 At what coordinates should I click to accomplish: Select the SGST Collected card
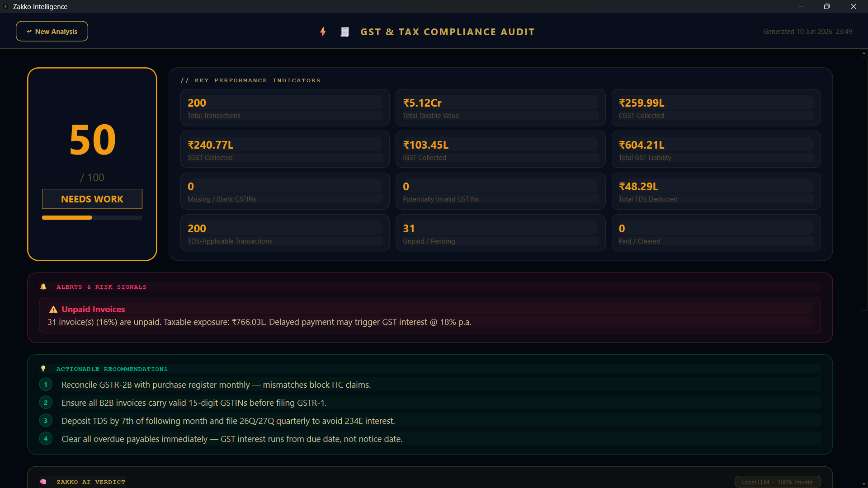[285, 150]
